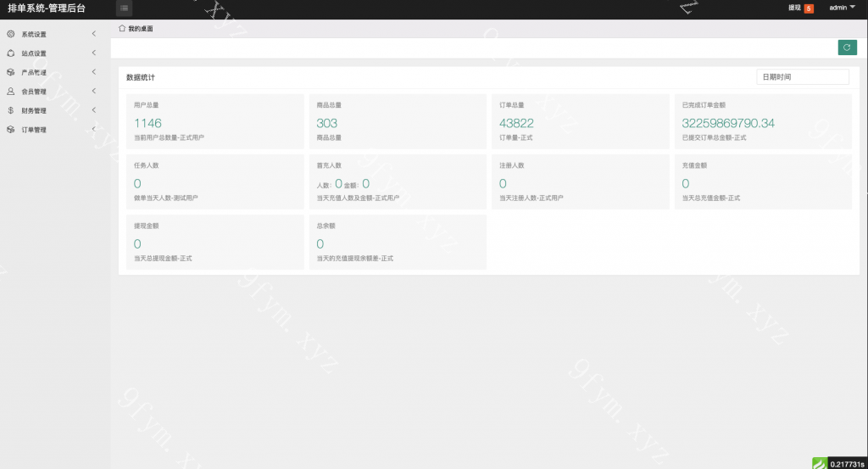Click amount value 32259869790.34
The image size is (868, 469).
728,123
